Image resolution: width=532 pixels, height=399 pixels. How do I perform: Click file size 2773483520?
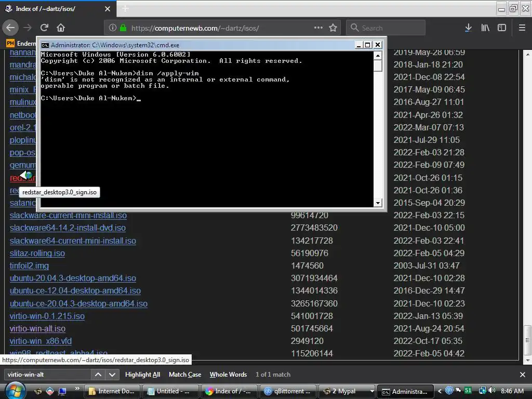point(314,228)
